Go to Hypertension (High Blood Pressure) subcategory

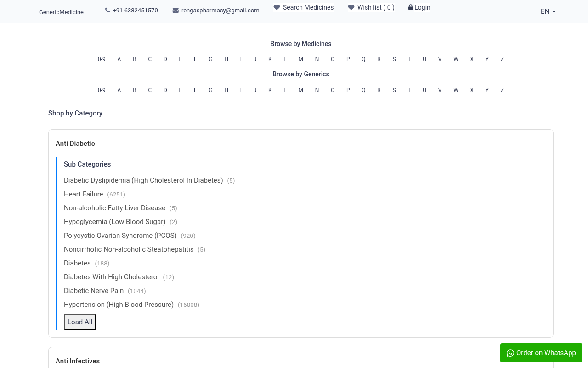pyautogui.click(x=119, y=305)
